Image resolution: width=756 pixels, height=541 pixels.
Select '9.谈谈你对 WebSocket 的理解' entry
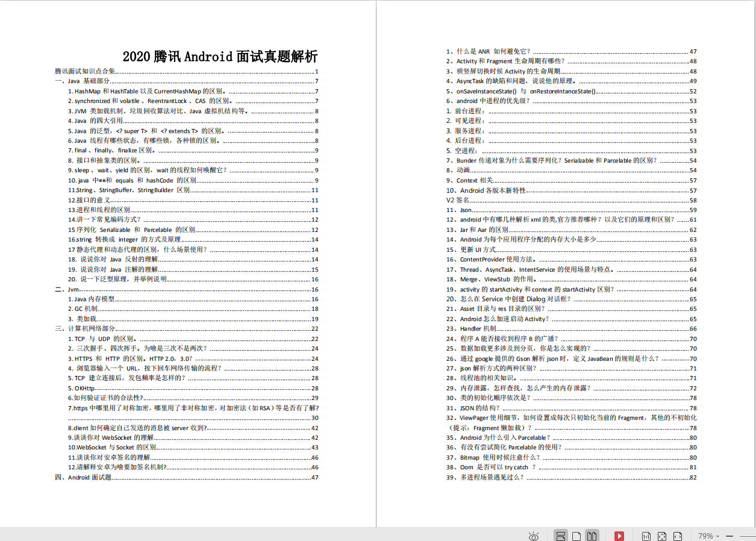(x=193, y=437)
